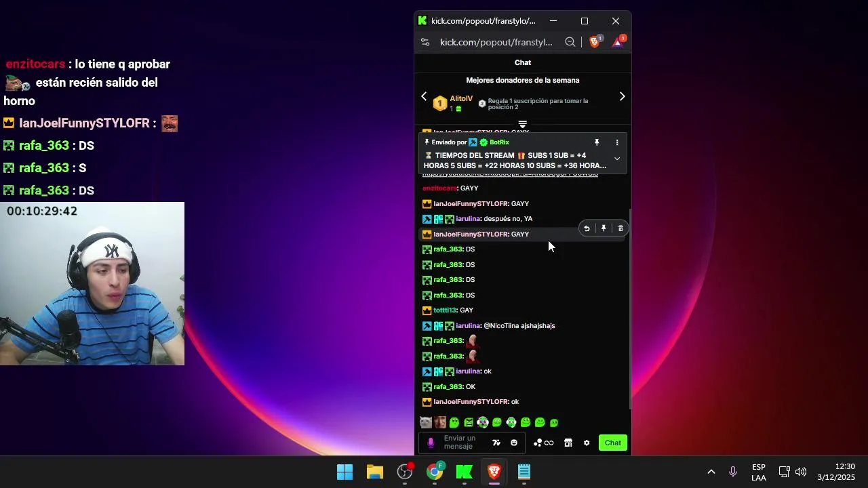Image resolution: width=868 pixels, height=488 pixels.
Task: Switch to Brave browser in the taskbar
Action: pyautogui.click(x=494, y=472)
